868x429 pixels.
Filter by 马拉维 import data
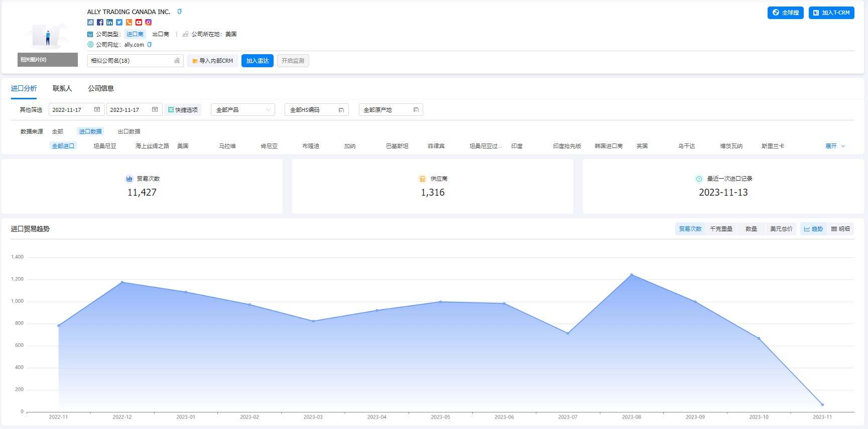coord(227,146)
